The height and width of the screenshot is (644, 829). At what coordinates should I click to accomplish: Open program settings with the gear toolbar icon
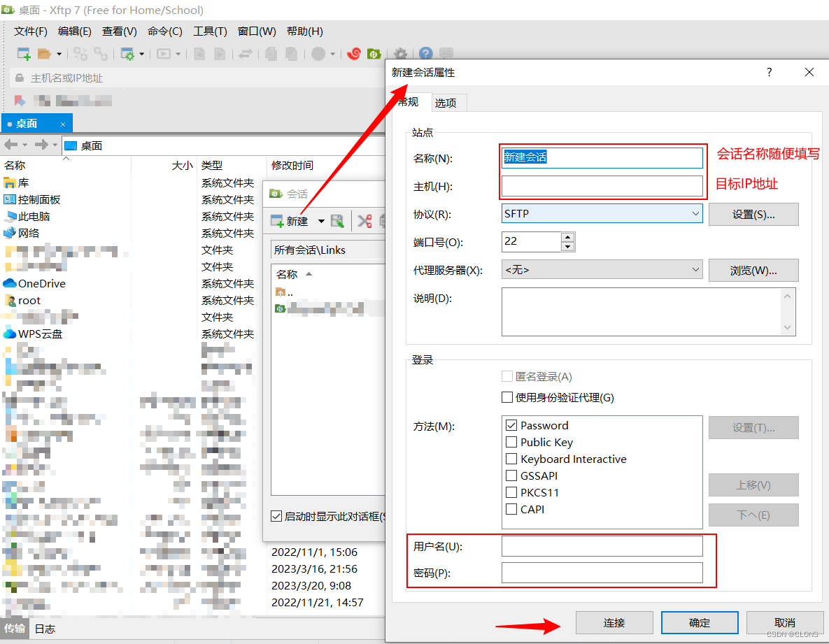click(x=399, y=53)
